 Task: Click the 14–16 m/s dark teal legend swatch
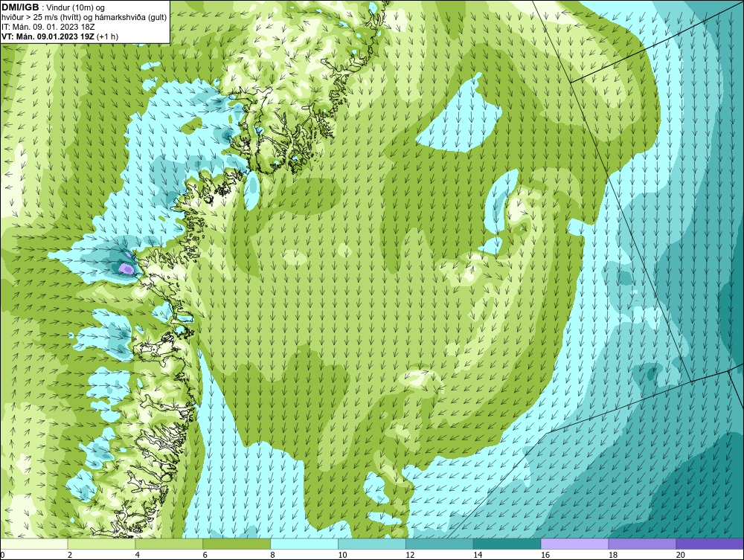[507, 544]
